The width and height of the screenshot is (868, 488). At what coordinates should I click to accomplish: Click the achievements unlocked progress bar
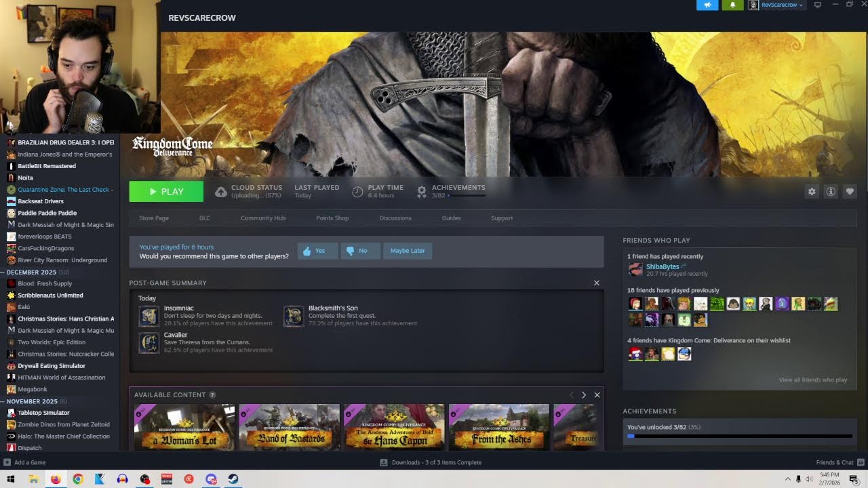pyautogui.click(x=740, y=436)
